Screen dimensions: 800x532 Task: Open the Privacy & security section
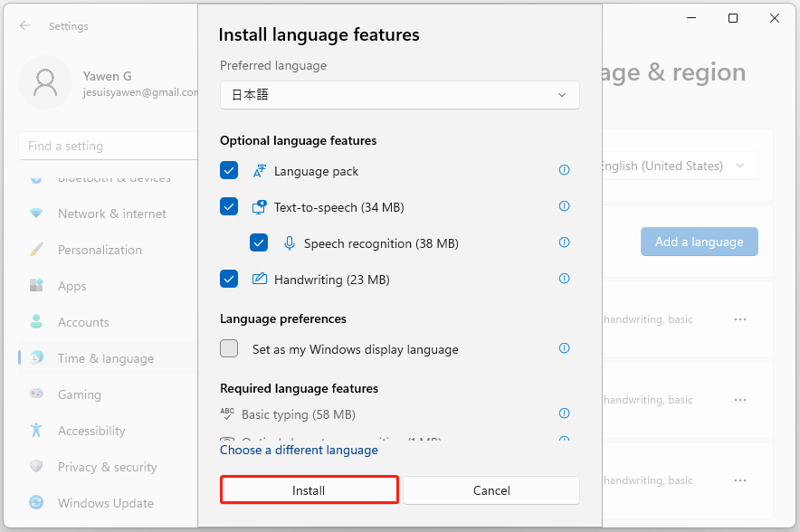(36, 467)
